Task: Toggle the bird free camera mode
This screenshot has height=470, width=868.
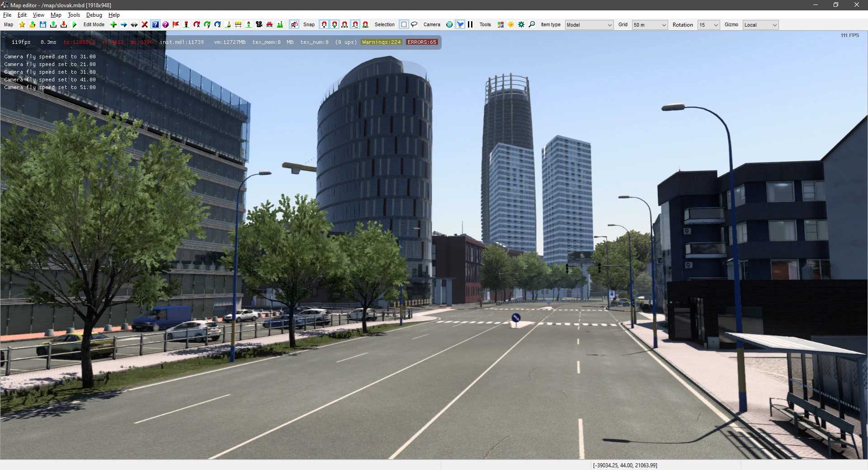Action: click(460, 25)
